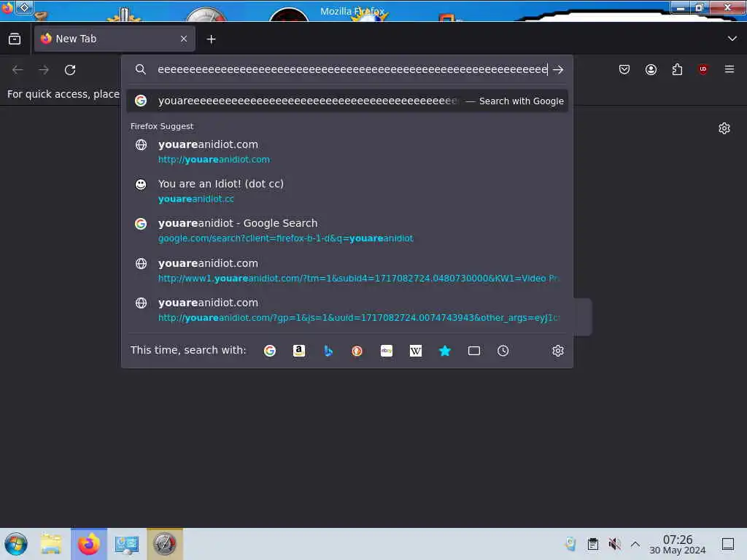Open new tab page personalize gear
Screen dimensions: 747x560
pyautogui.click(x=724, y=128)
